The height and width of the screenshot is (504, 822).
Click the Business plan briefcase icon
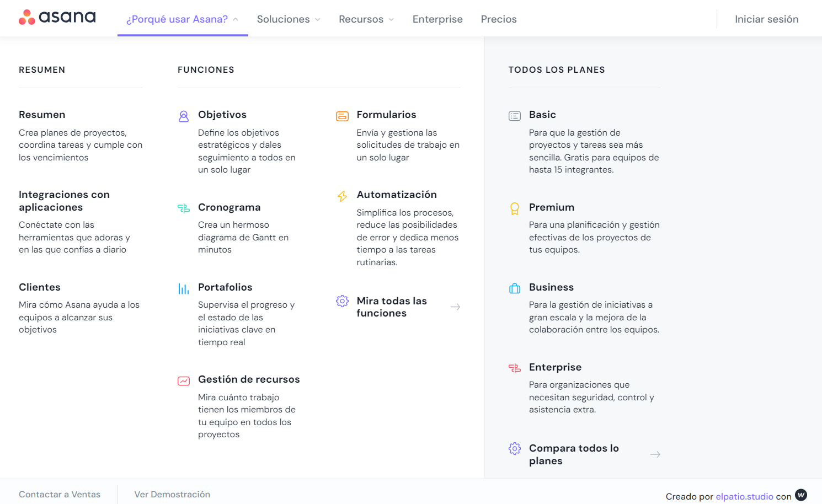tap(515, 288)
